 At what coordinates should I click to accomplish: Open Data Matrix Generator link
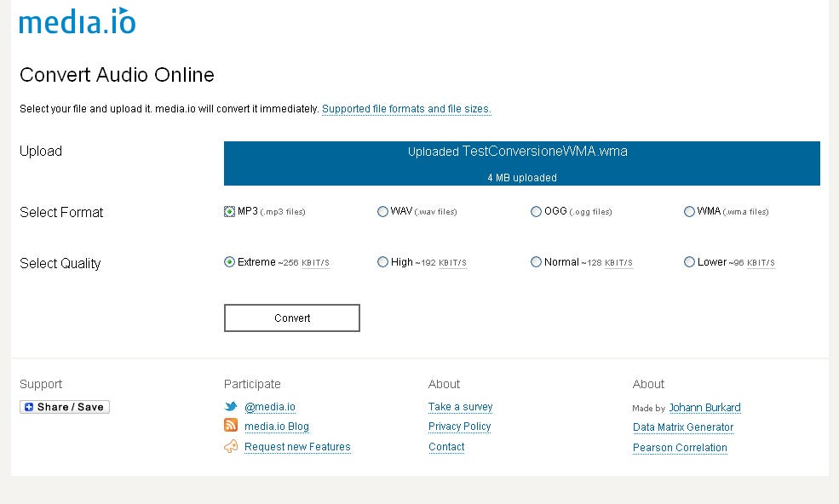683,427
